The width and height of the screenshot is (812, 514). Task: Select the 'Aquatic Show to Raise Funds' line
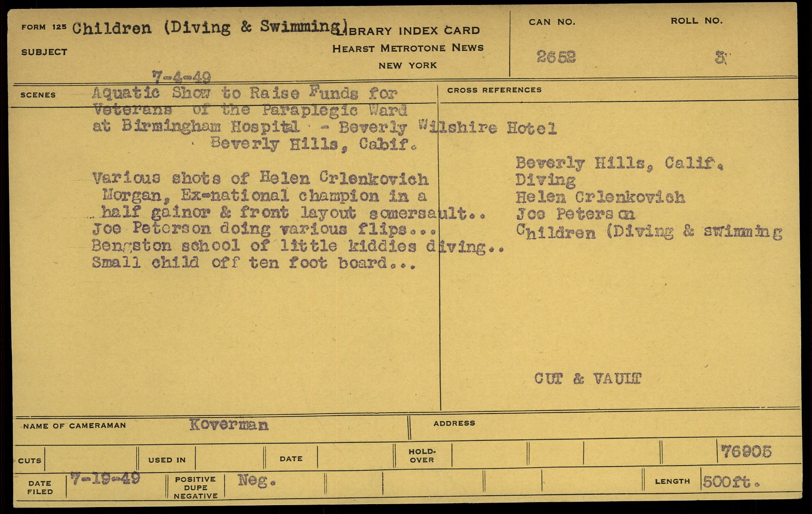pyautogui.click(x=244, y=93)
